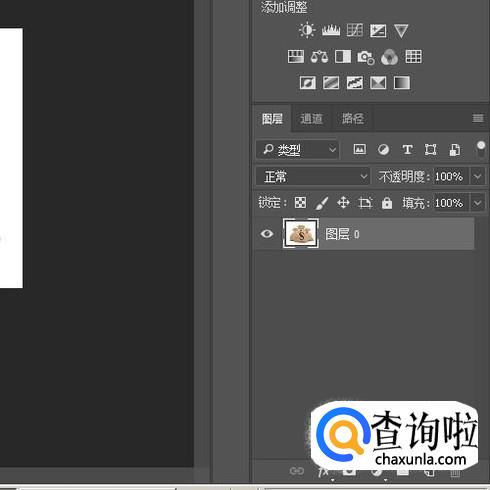Add a Vibrance adjustment layer
The width and height of the screenshot is (490, 490).
tap(401, 31)
